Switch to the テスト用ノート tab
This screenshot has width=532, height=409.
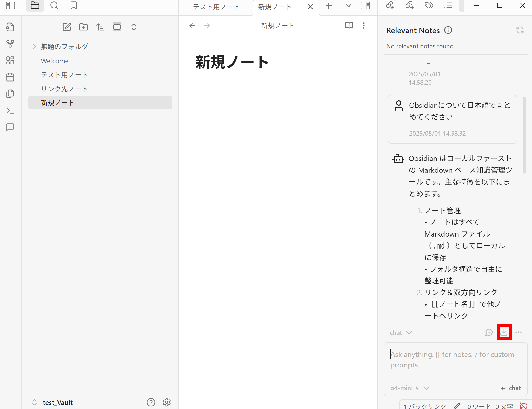click(216, 7)
